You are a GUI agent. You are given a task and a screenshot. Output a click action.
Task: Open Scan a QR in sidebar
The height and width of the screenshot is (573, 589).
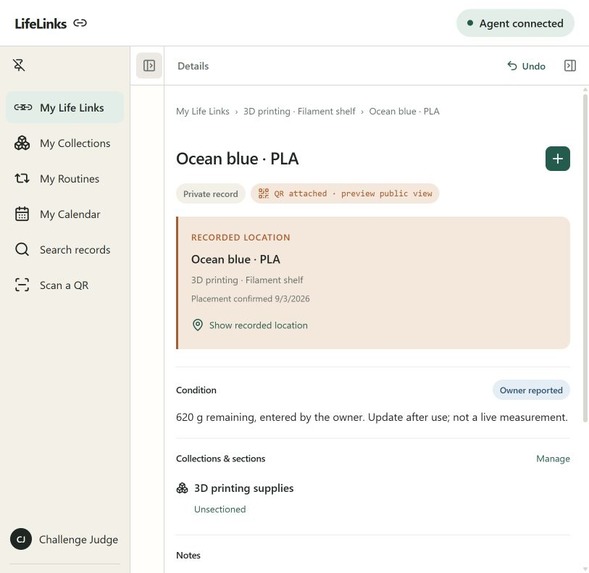[65, 285]
